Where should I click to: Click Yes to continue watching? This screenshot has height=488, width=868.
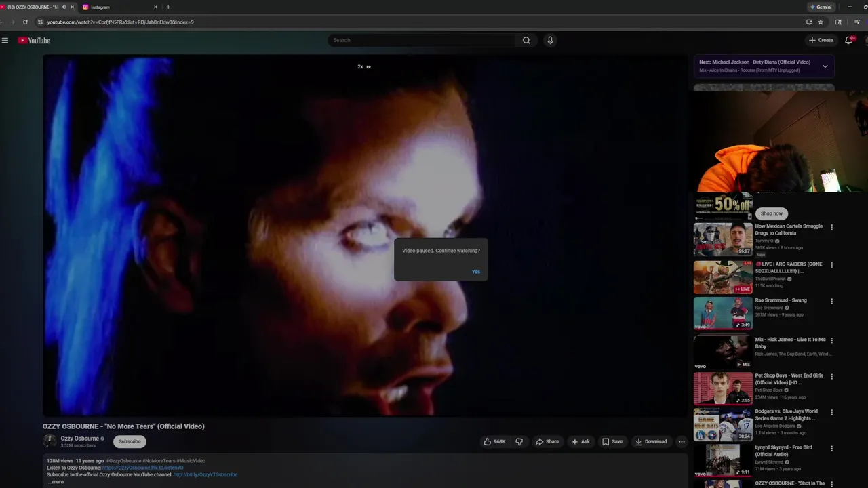click(475, 272)
